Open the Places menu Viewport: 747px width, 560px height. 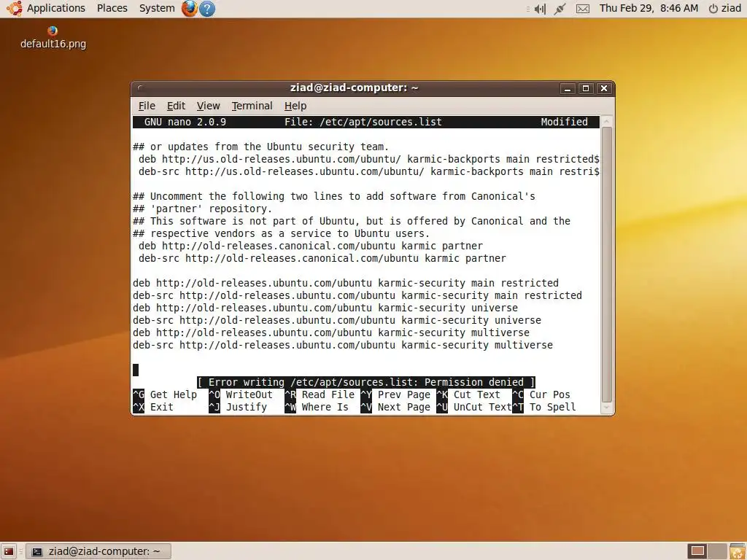[112, 8]
